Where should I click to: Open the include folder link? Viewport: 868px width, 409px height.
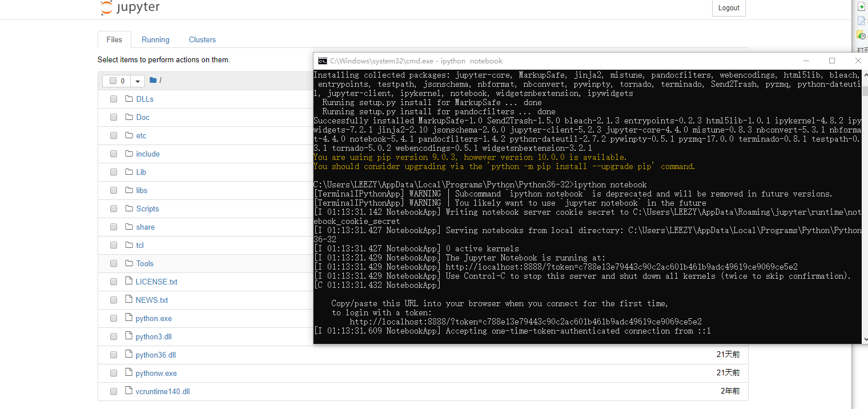coord(148,154)
